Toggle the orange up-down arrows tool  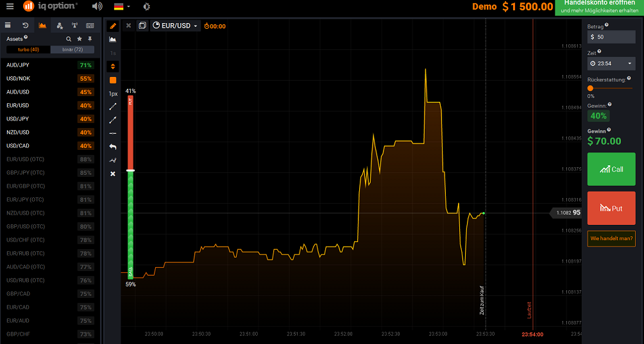113,67
